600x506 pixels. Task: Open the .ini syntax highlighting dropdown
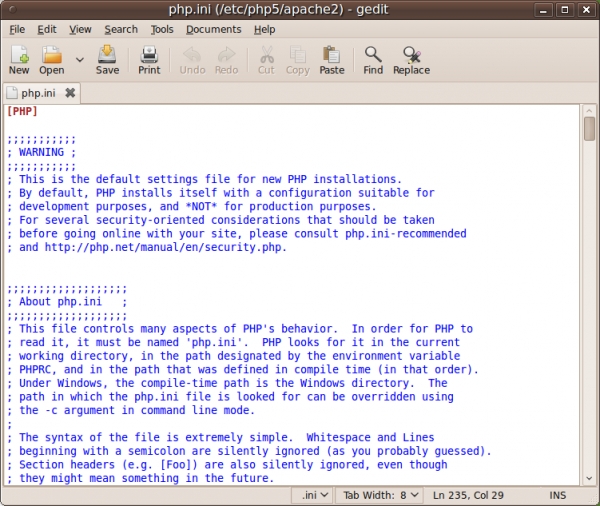point(314,495)
